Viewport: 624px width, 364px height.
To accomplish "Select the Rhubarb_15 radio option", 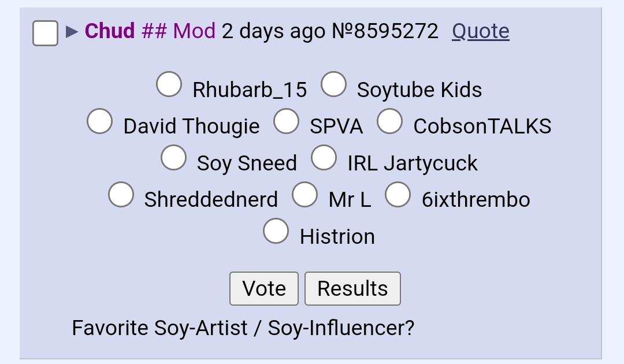I will coord(169,84).
